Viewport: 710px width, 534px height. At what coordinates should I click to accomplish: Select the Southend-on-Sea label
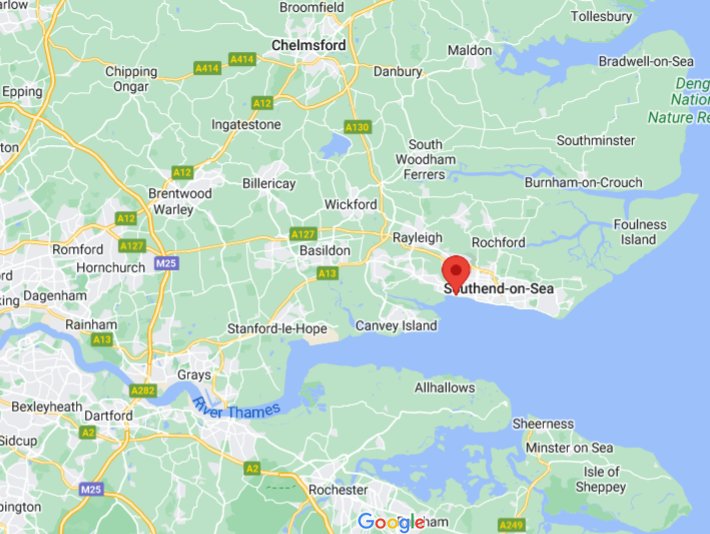499,289
